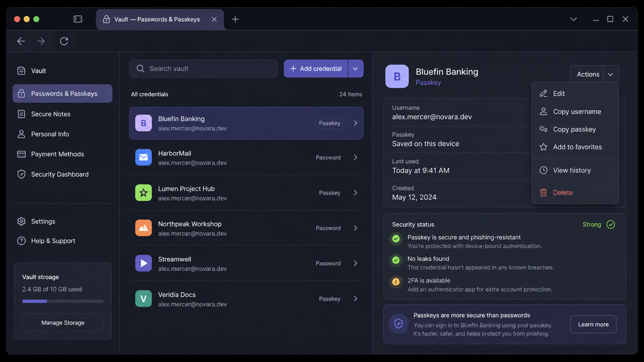
Task: Collapse the Actions dropdown arrow
Action: 610,74
